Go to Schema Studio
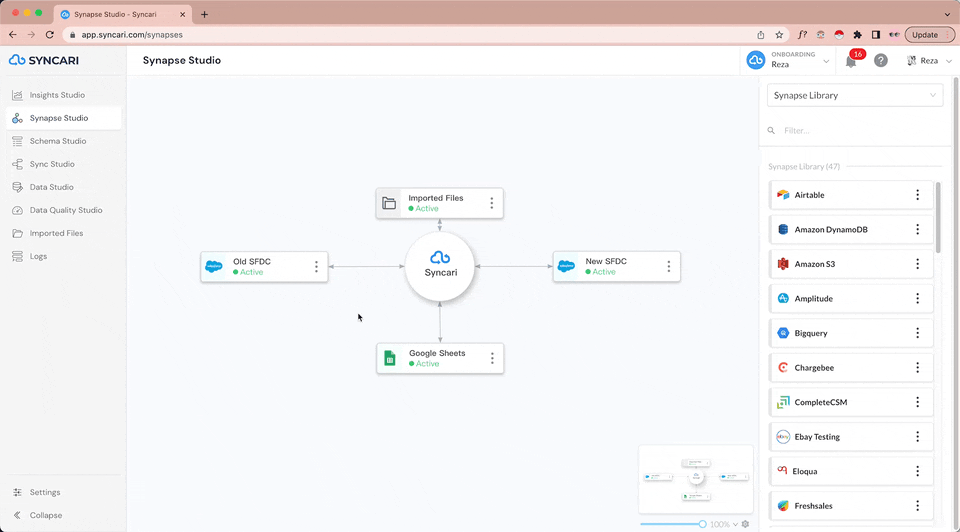 tap(57, 141)
